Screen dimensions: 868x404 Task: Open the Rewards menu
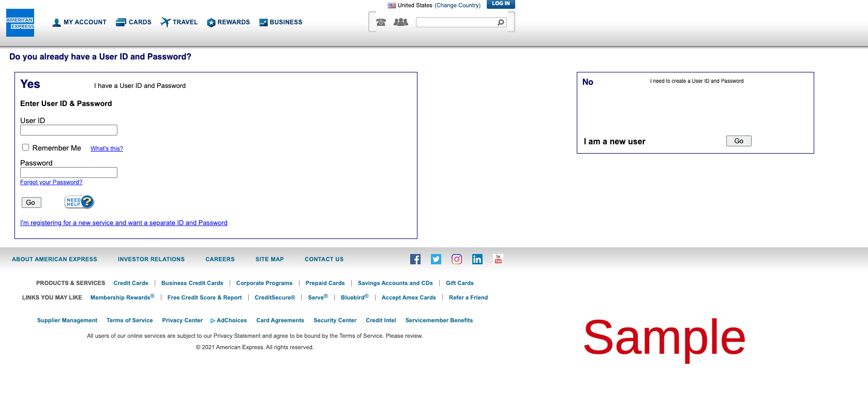[228, 22]
